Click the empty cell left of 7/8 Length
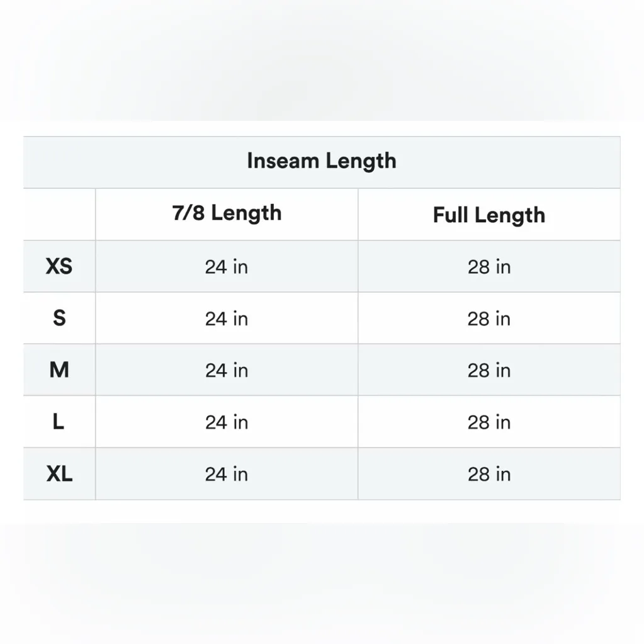644x644 pixels. (x=59, y=214)
